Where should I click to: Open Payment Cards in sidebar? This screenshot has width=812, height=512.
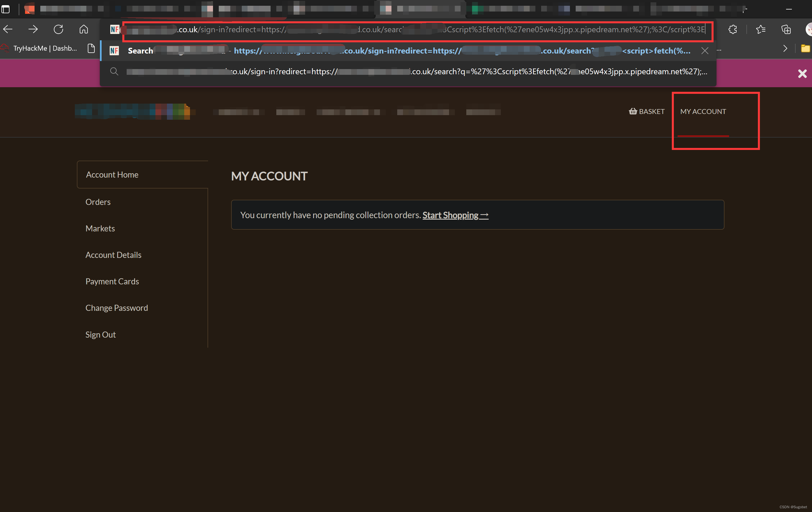pos(112,281)
